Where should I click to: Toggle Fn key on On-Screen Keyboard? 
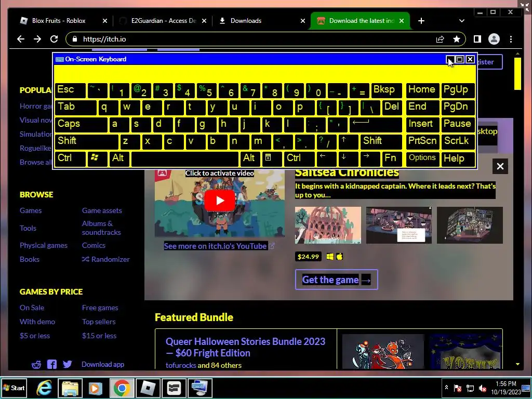[392, 158]
